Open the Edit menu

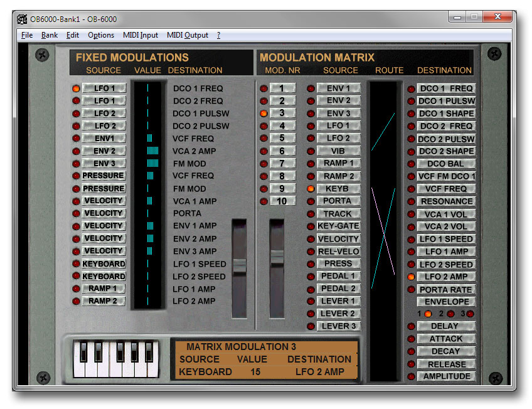pos(73,35)
